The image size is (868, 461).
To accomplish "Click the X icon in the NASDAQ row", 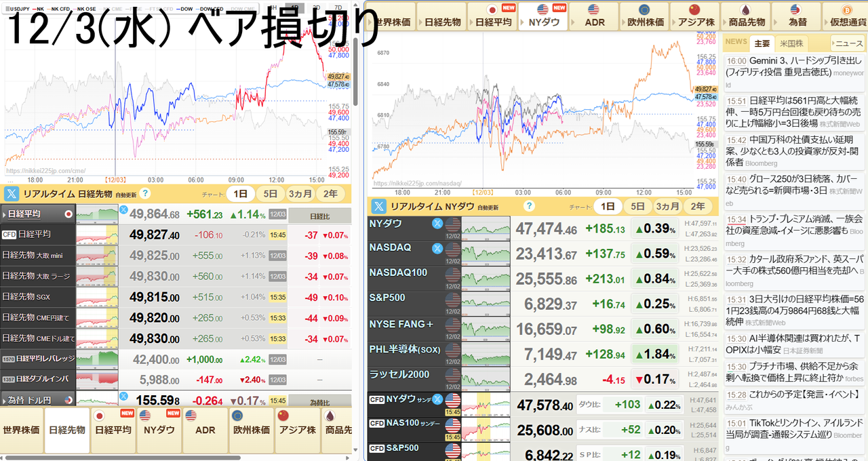I will pos(437,248).
